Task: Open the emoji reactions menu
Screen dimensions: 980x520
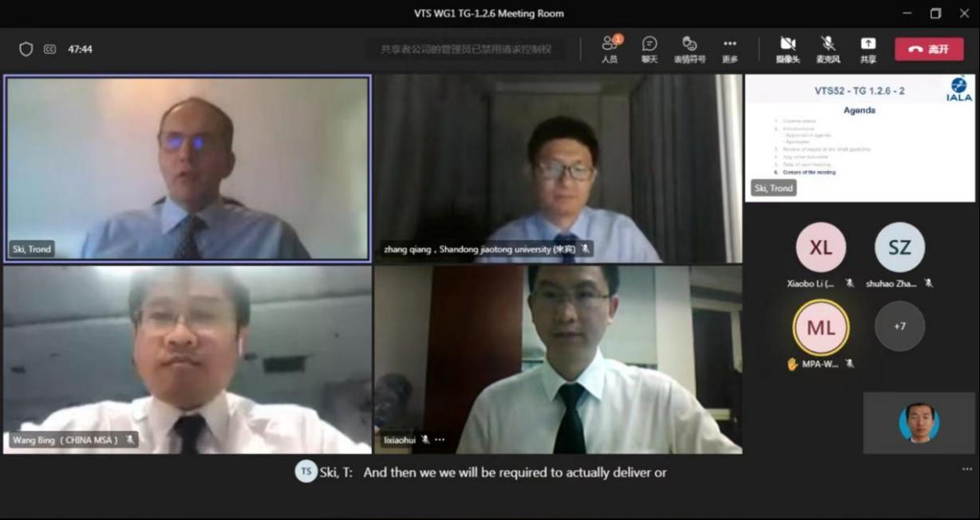Action: (x=690, y=49)
